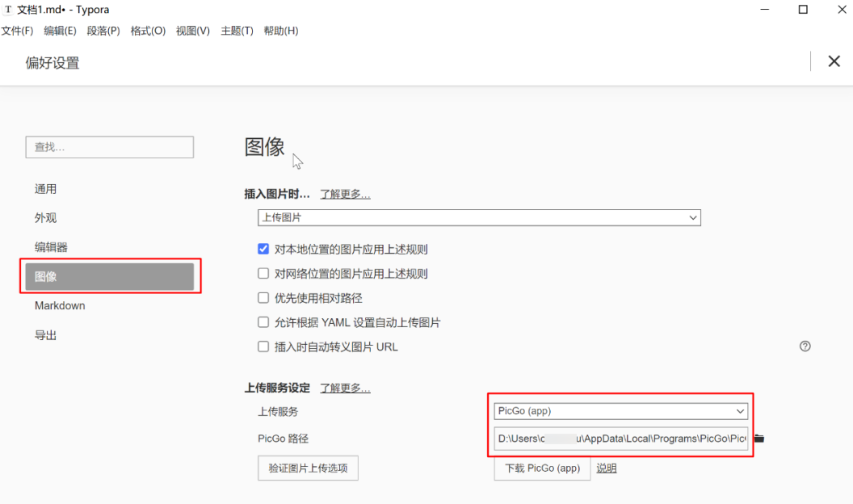Open the 主题(T) menu
This screenshot has height=504, width=853.
pos(237,31)
